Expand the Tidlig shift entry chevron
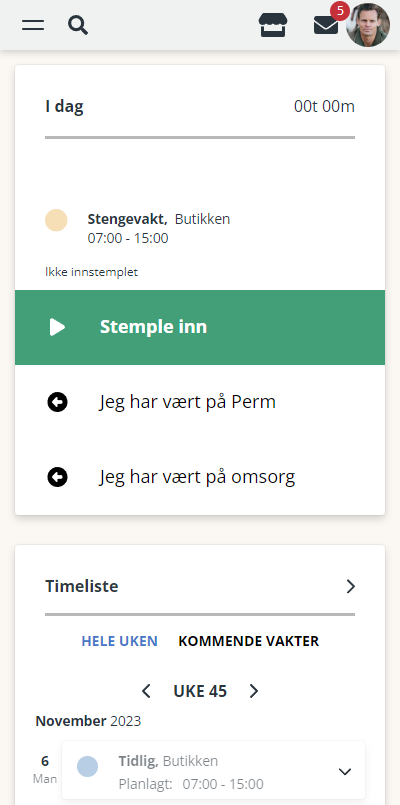This screenshot has width=400, height=805. [345, 771]
